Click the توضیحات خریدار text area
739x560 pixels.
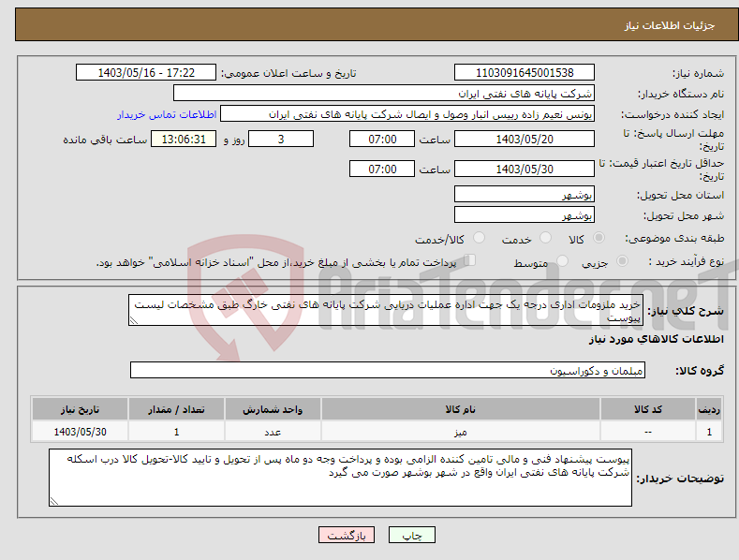pos(340,478)
